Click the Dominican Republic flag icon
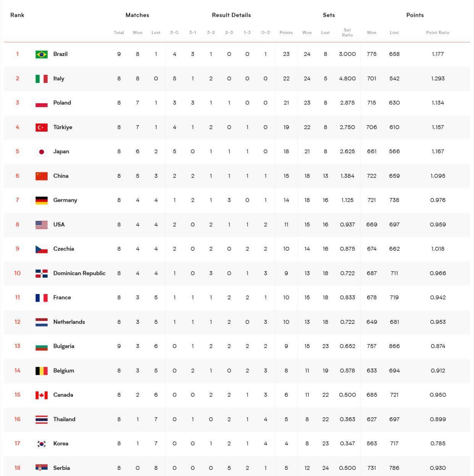 pos(42,273)
